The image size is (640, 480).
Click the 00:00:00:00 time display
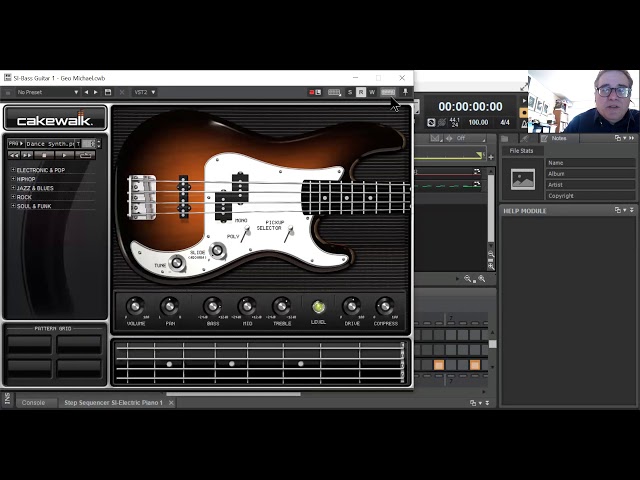[x=470, y=107]
